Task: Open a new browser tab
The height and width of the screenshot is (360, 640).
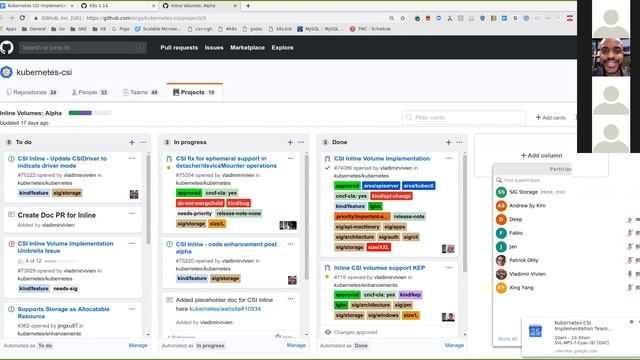Action: point(248,6)
